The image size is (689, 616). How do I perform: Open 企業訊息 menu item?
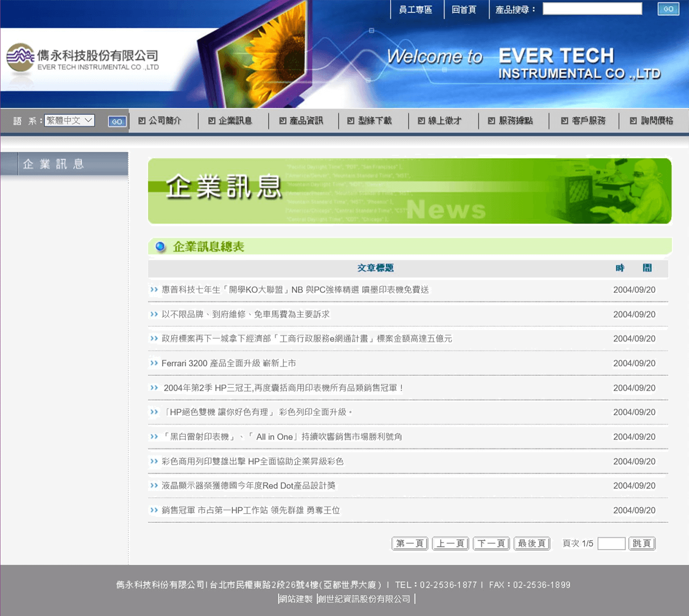point(235,121)
